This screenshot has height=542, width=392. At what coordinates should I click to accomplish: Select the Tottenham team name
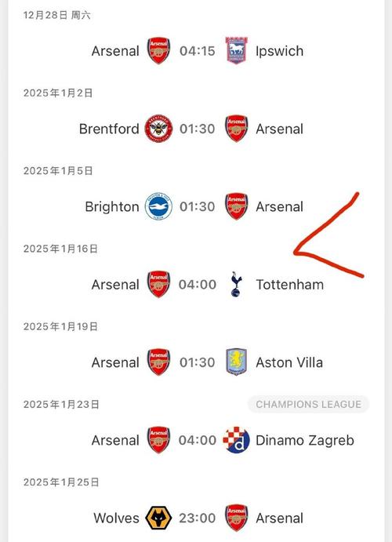290,285
